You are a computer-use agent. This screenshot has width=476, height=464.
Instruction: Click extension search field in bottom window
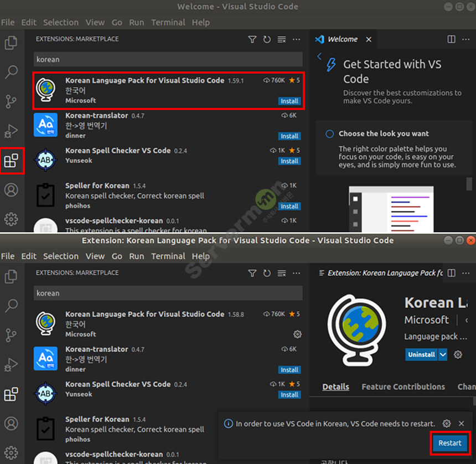(168, 293)
